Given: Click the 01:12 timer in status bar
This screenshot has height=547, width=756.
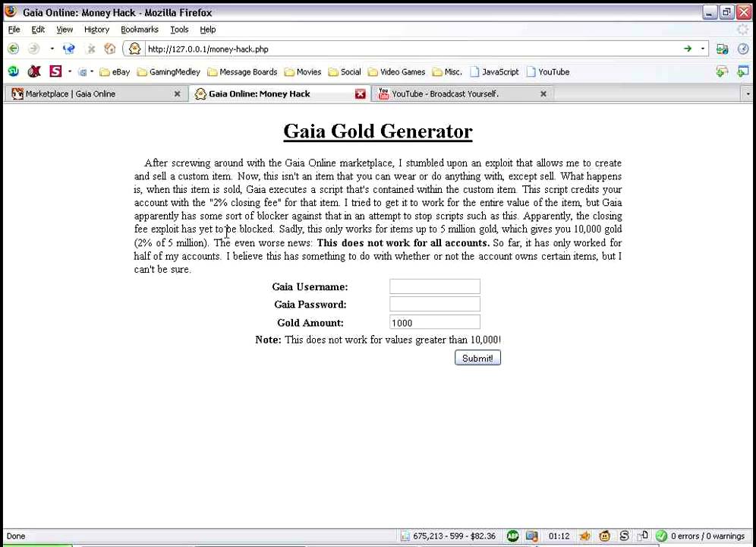Looking at the screenshot, I should pyautogui.click(x=559, y=536).
